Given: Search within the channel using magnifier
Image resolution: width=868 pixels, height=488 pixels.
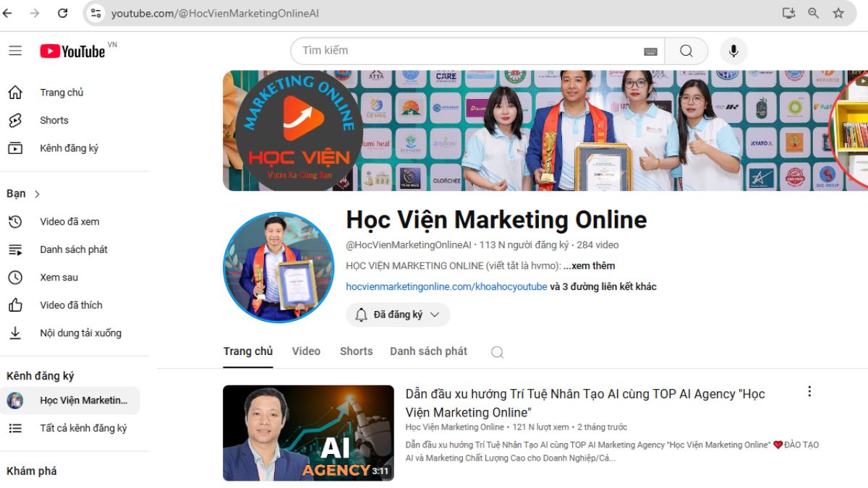Looking at the screenshot, I should [497, 352].
